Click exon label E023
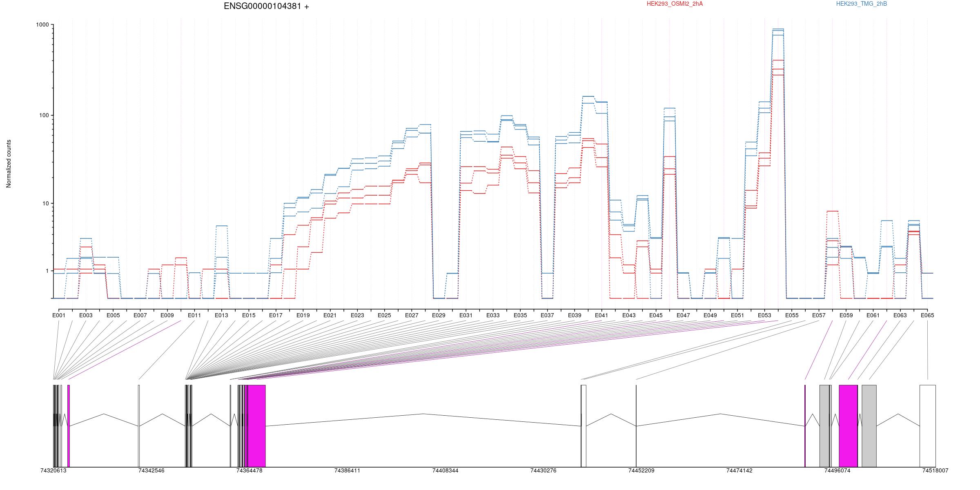 (x=357, y=315)
